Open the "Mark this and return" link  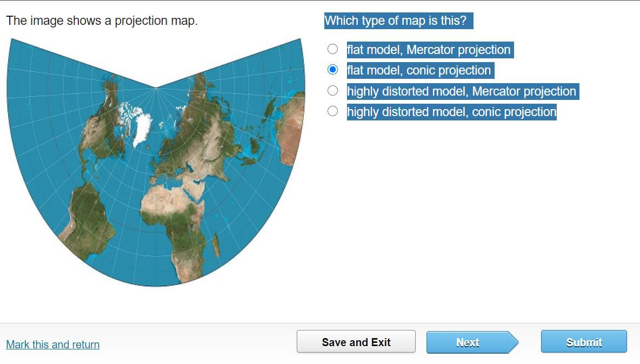(x=53, y=345)
